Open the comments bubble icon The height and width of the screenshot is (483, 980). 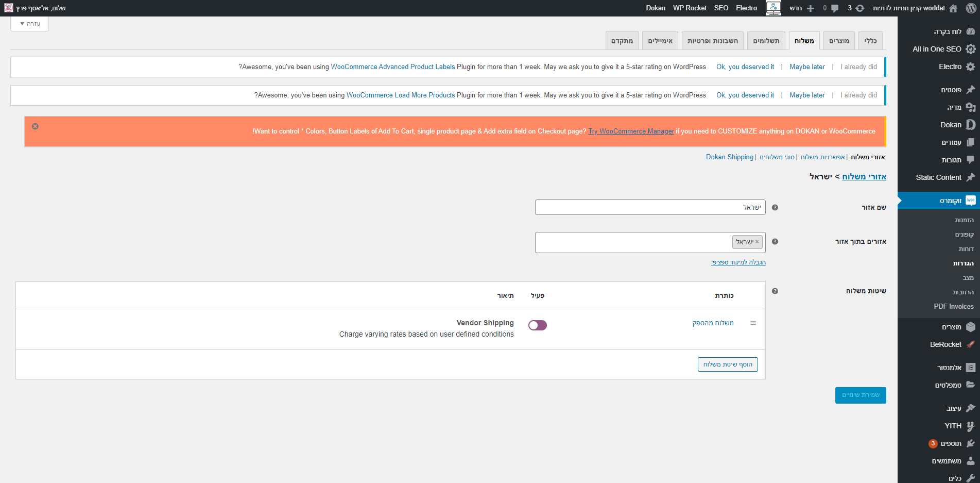835,8
